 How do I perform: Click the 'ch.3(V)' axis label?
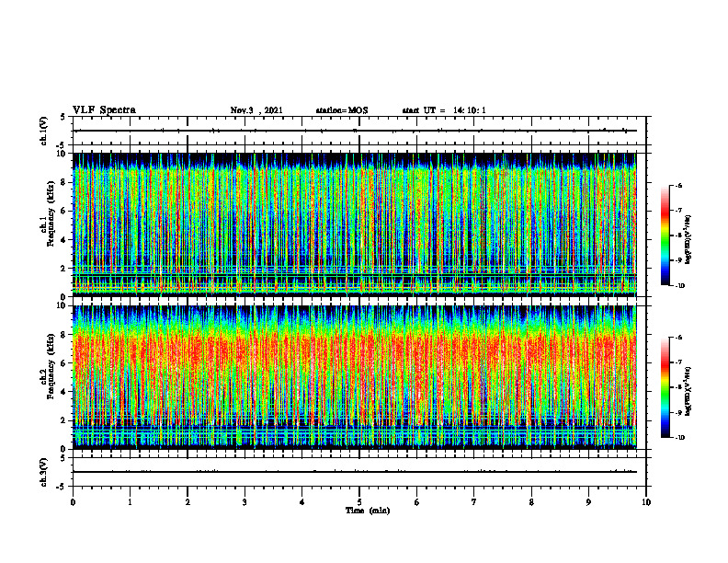(x=43, y=472)
